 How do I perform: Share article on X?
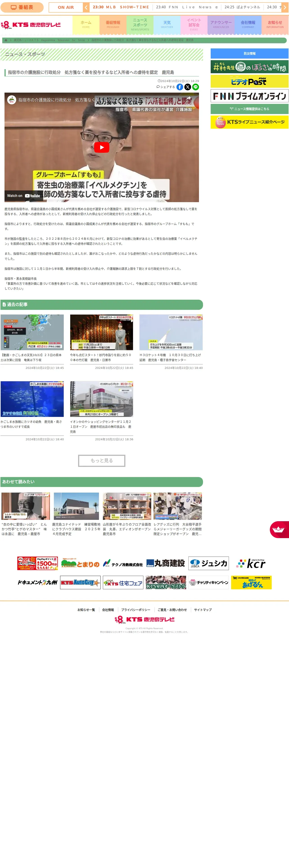(x=188, y=87)
